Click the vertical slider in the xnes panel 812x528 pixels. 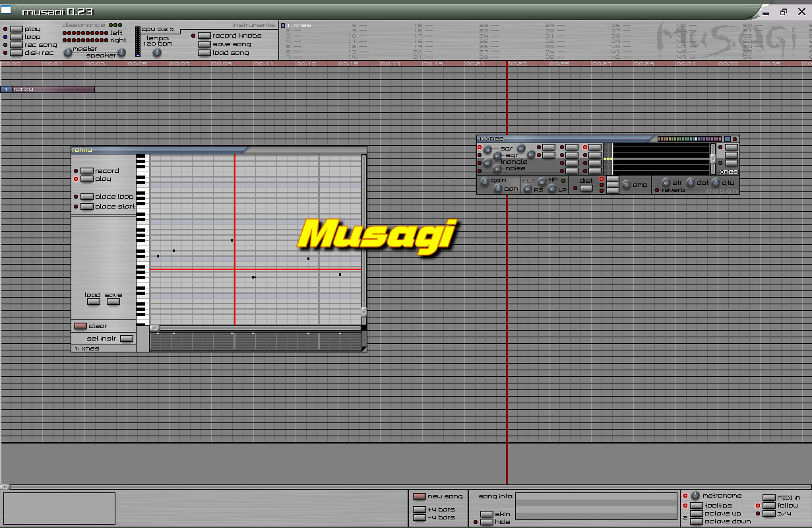(x=712, y=158)
